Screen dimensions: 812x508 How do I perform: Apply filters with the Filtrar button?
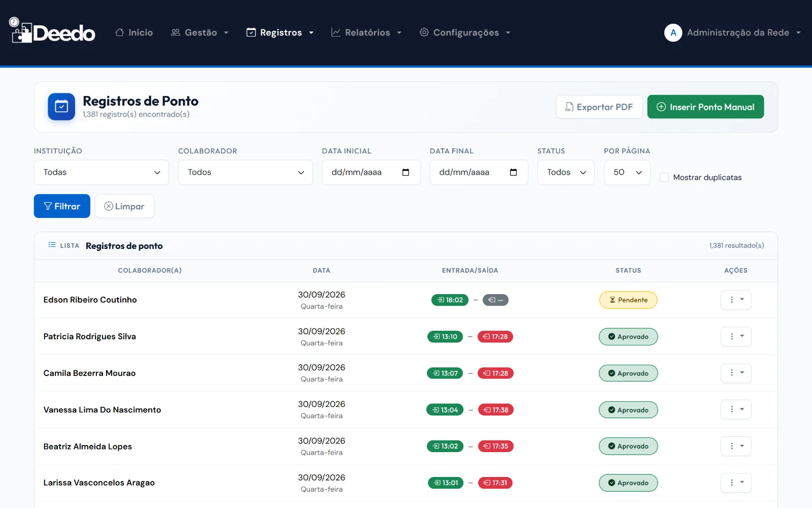point(62,206)
